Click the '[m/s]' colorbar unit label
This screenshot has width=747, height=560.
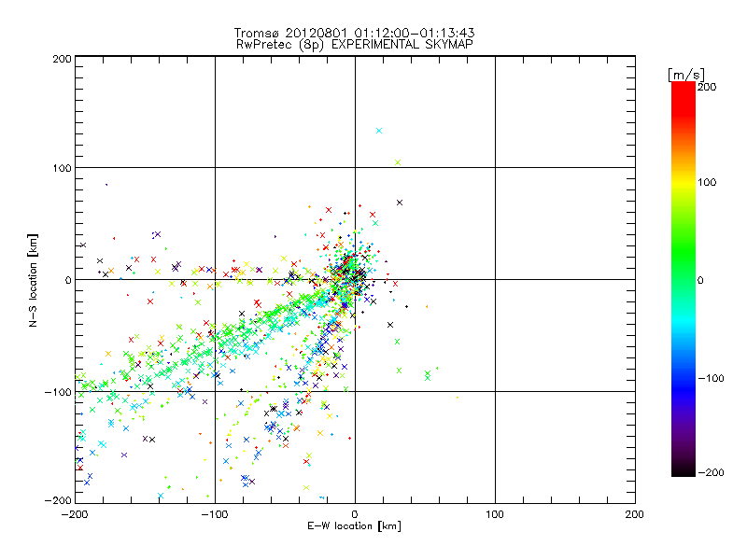tap(686, 75)
